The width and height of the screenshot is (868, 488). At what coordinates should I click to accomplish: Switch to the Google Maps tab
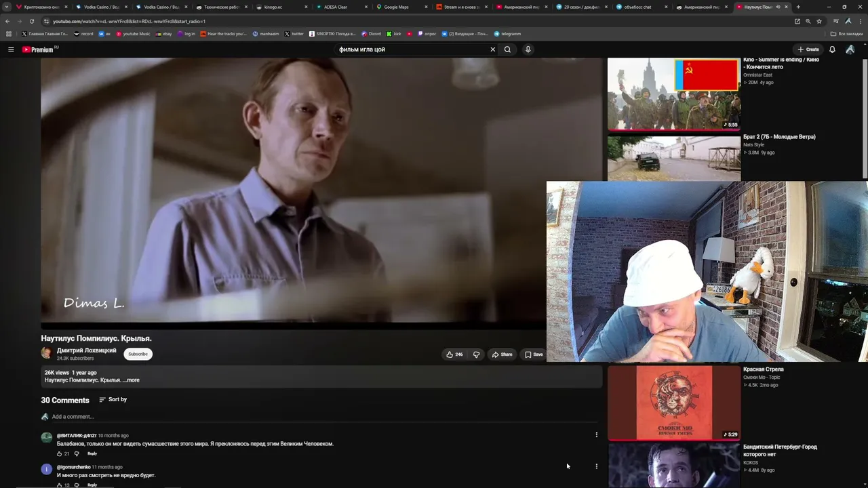coord(401,7)
